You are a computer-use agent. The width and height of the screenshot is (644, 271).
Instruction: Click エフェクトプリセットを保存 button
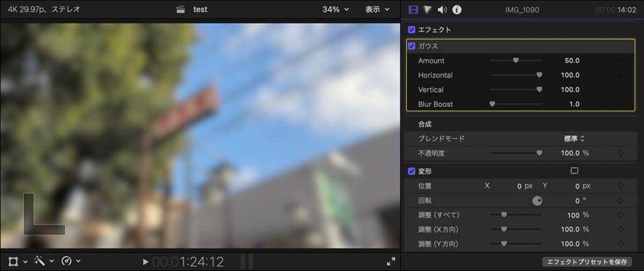click(587, 262)
